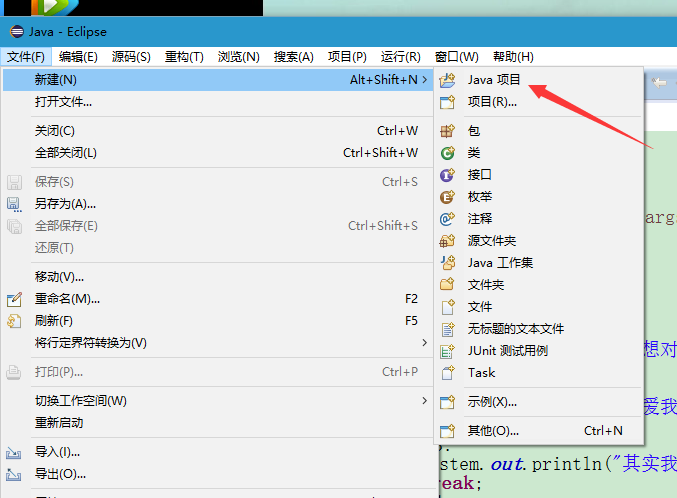The image size is (677, 498).
Task: Click the folder (文件夹) icon
Action: [447, 284]
